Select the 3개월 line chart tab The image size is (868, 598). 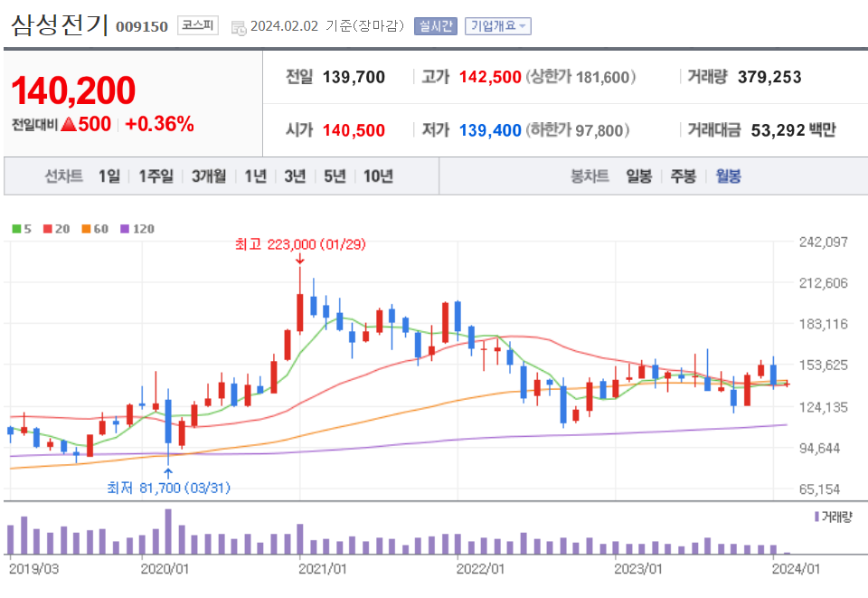pyautogui.click(x=209, y=176)
